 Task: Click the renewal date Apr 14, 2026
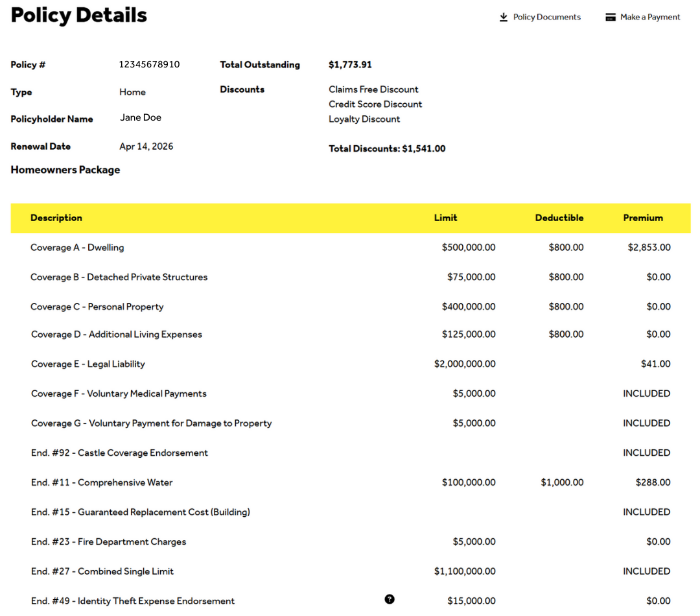coord(146,147)
